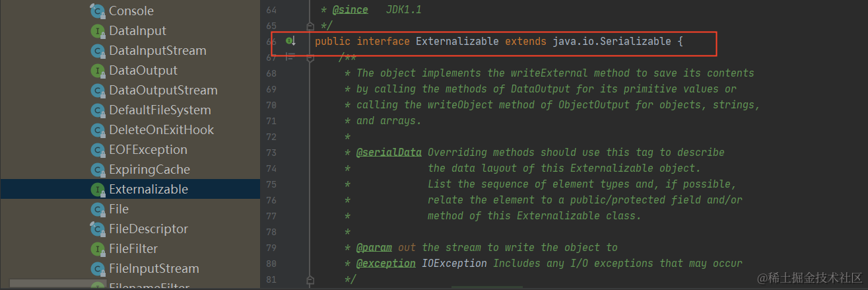
Task: Click the EOFException class icon
Action: coord(98,150)
